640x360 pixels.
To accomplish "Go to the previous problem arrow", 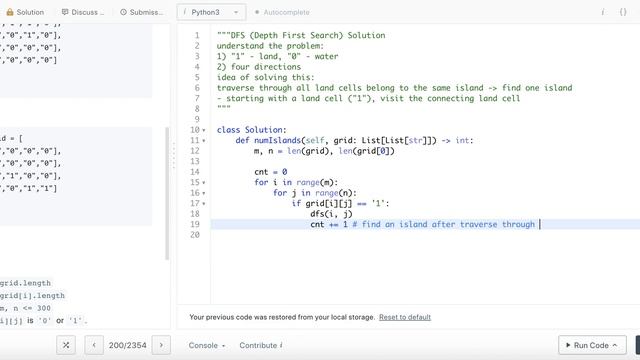I will point(94,345).
